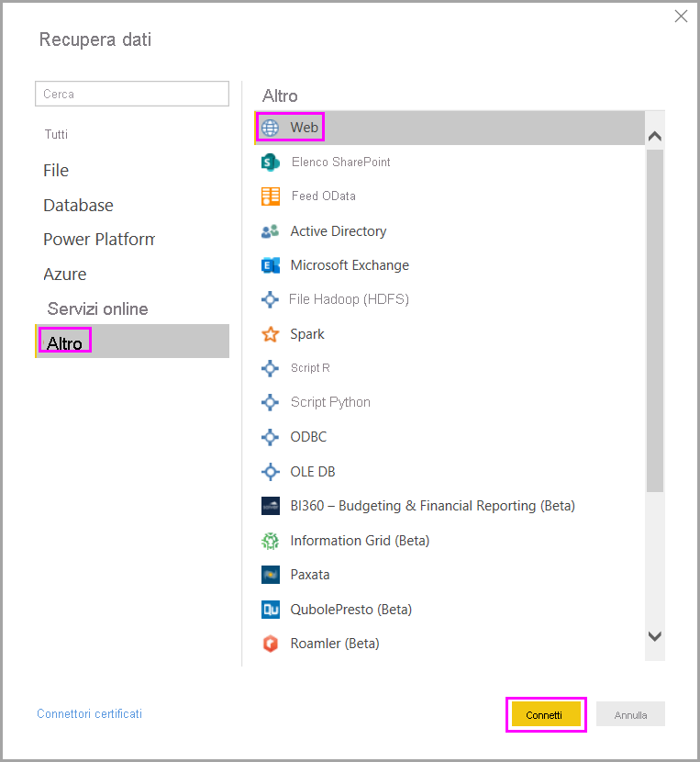Viewport: 700px width, 762px height.
Task: Click the Paxata connector icon
Action: point(270,575)
